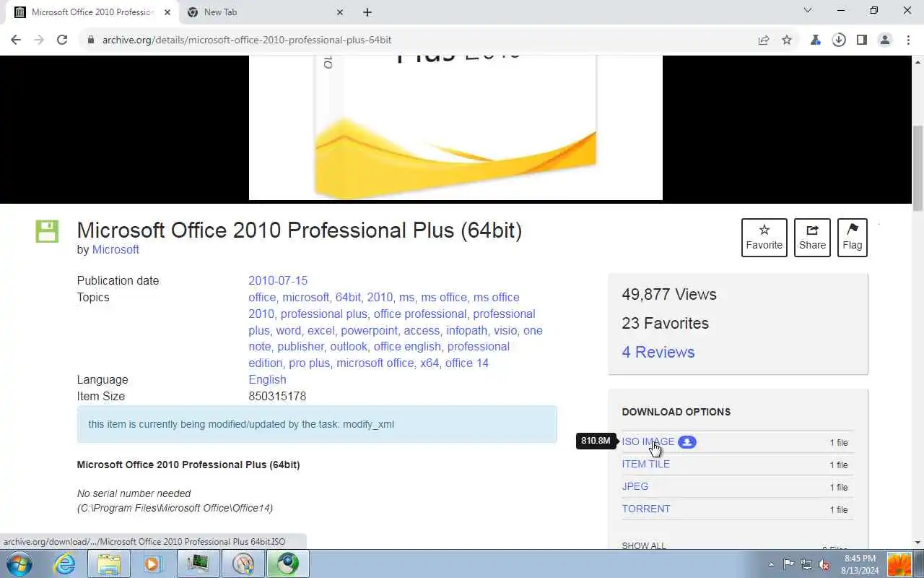924x578 pixels.
Task: Open the JPEG download option
Action: [x=635, y=486]
